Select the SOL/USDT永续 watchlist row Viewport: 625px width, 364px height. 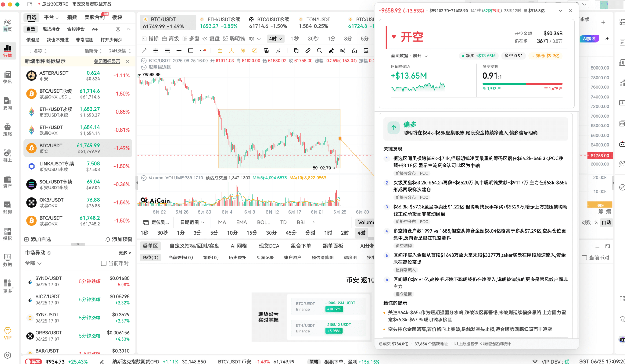(x=78, y=184)
